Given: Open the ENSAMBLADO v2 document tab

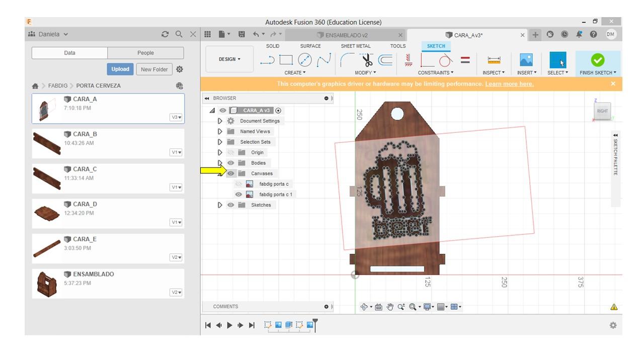Looking at the screenshot, I should [x=346, y=35].
